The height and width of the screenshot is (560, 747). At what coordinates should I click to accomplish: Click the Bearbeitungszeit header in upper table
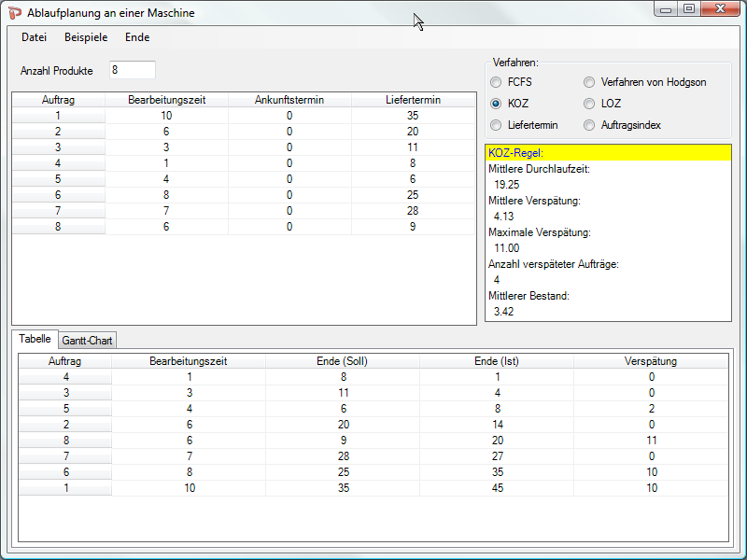pyautogui.click(x=166, y=100)
